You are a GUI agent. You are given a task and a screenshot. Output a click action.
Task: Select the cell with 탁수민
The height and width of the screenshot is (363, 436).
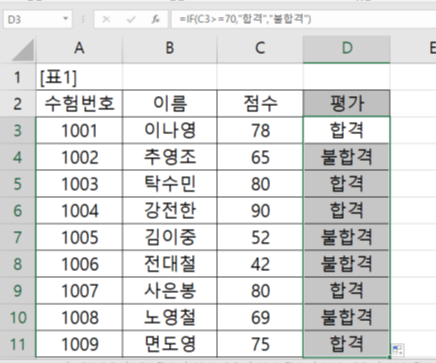tap(170, 184)
